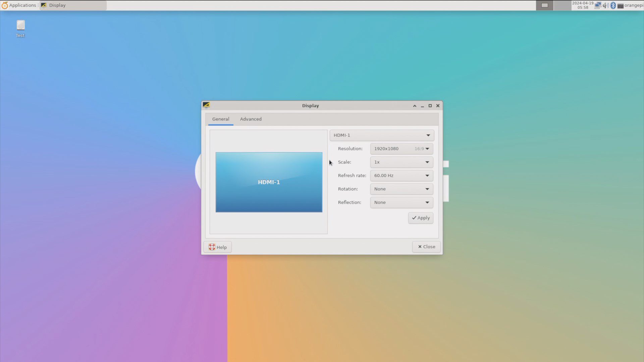The height and width of the screenshot is (362, 644).
Task: Switch to the Advanced tab
Action: (251, 119)
